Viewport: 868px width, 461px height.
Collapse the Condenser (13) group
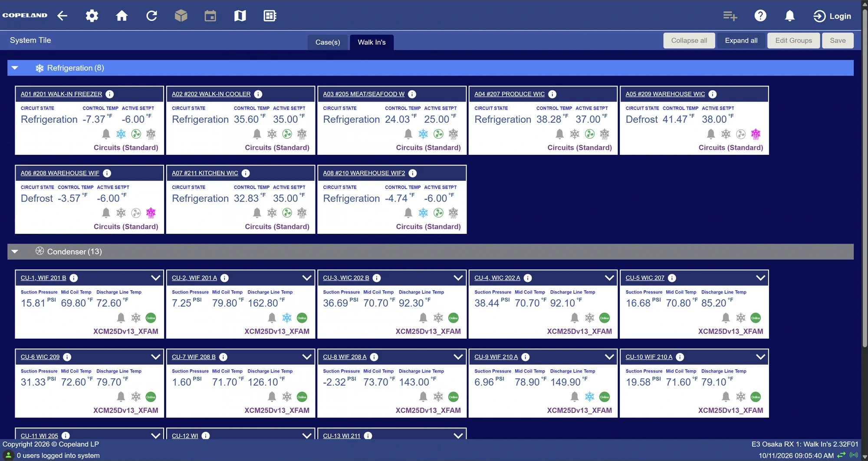[x=15, y=252]
